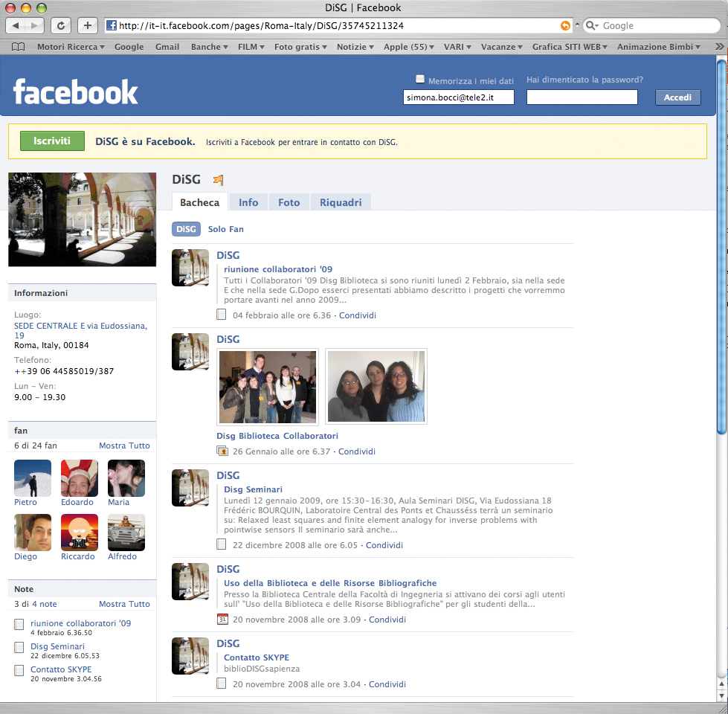Expand the Animazione Bimbi bookmarks folder

pyautogui.click(x=658, y=47)
